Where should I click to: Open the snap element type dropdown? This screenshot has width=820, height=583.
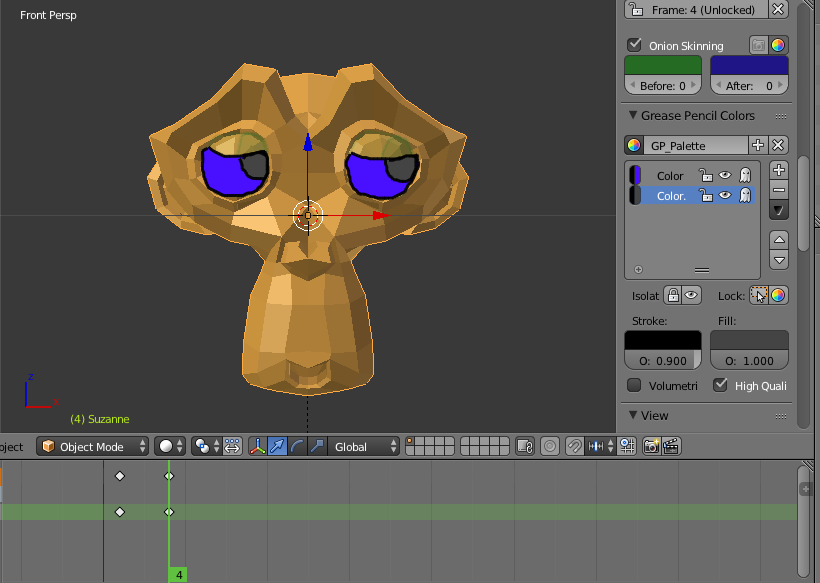click(600, 447)
